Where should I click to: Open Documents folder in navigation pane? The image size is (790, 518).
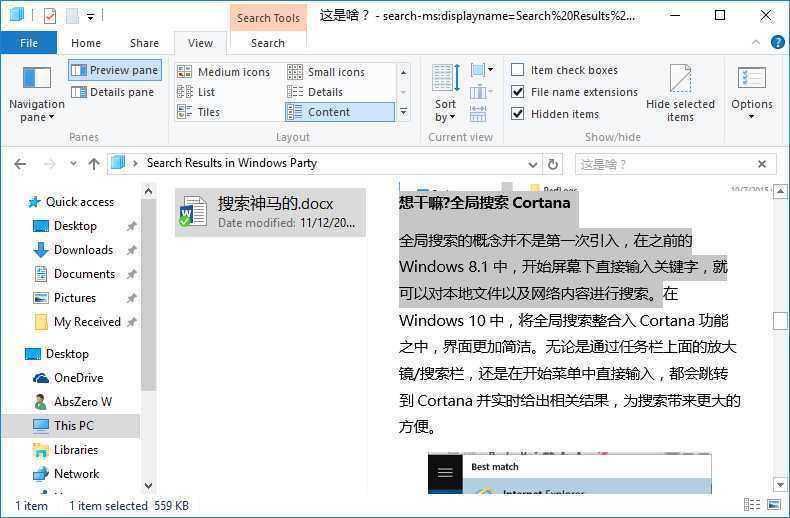(x=84, y=274)
